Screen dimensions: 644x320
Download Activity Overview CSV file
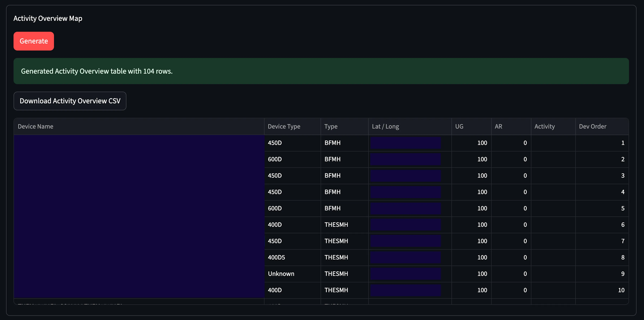[70, 101]
